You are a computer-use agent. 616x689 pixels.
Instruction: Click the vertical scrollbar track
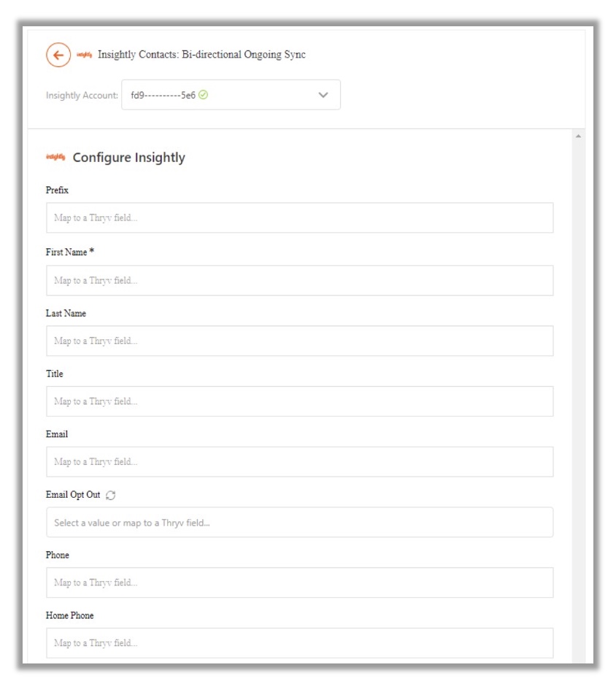click(578, 401)
